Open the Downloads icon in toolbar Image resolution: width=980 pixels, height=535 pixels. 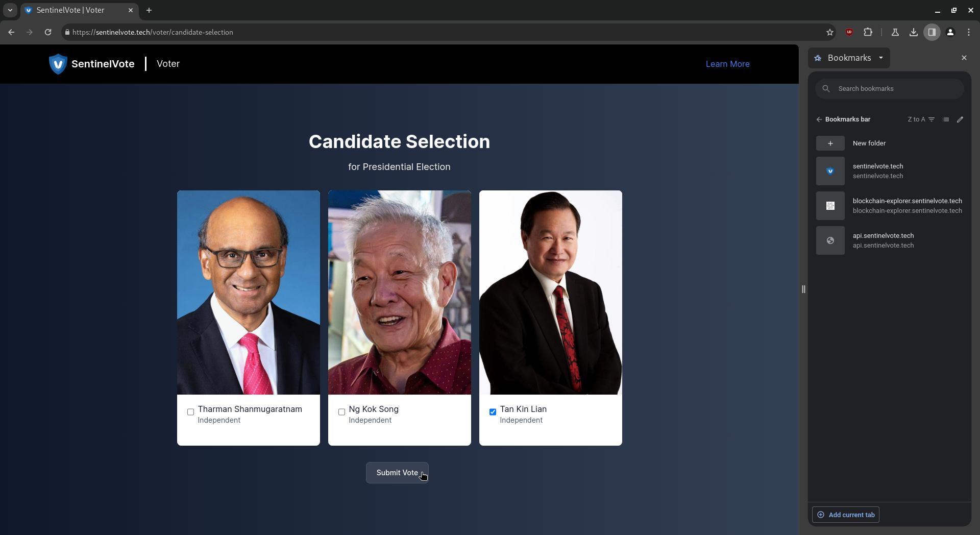(913, 32)
